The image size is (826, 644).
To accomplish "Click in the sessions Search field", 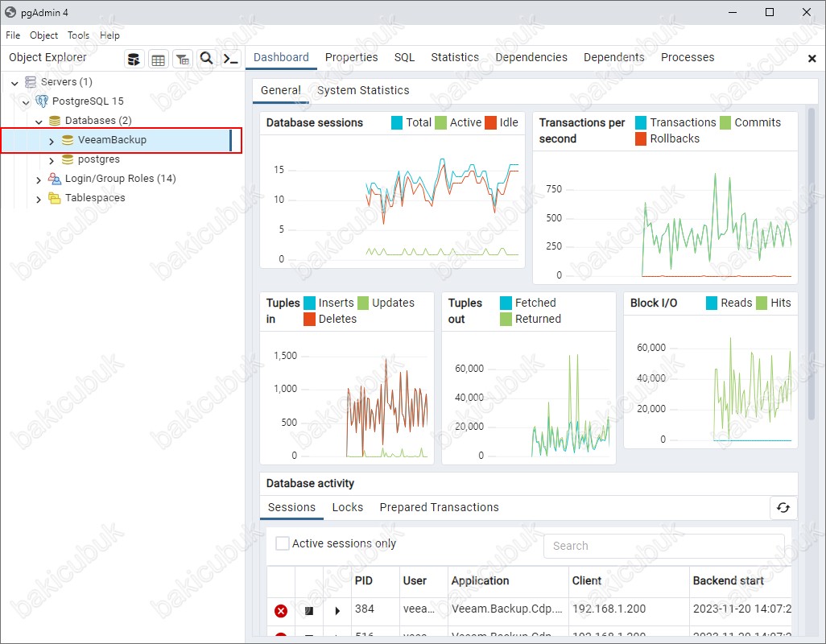I will pyautogui.click(x=664, y=546).
